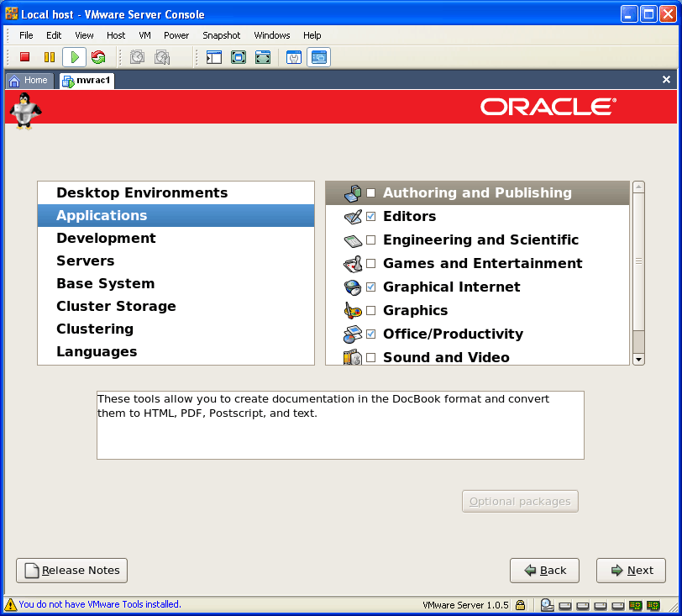Uncheck the Office/Productivity checkbox
The width and height of the screenshot is (682, 616).
(x=370, y=334)
